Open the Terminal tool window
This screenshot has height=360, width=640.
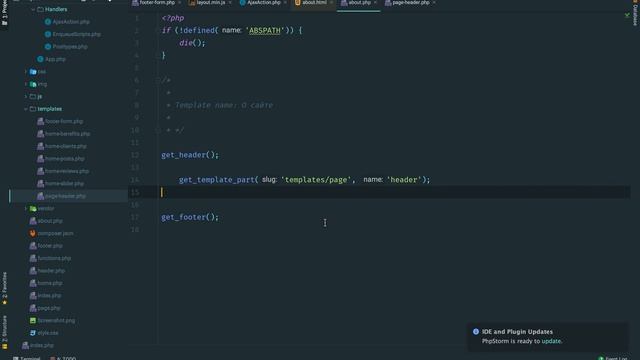pos(27,358)
